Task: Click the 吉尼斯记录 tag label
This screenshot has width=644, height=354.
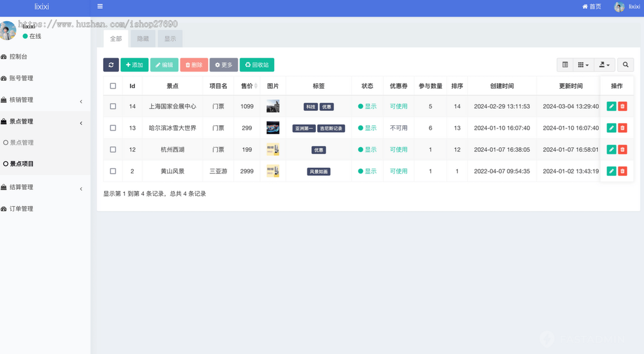Action: tap(331, 128)
